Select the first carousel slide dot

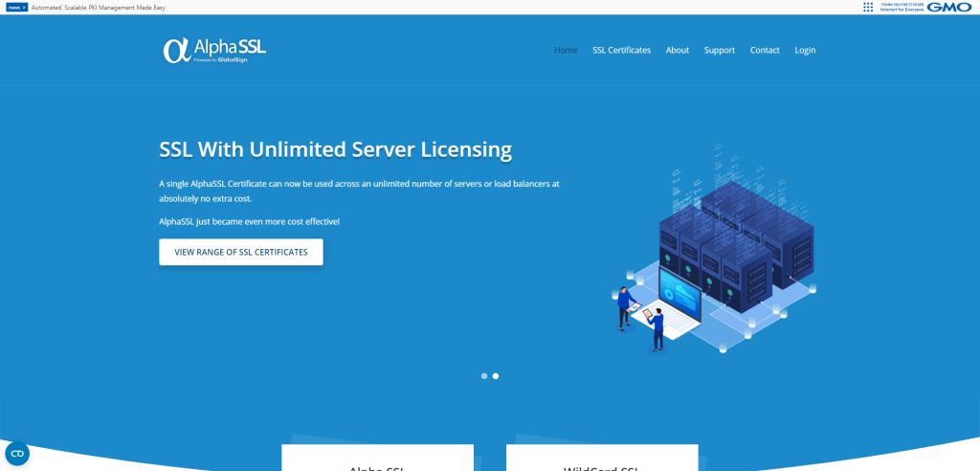tap(484, 376)
